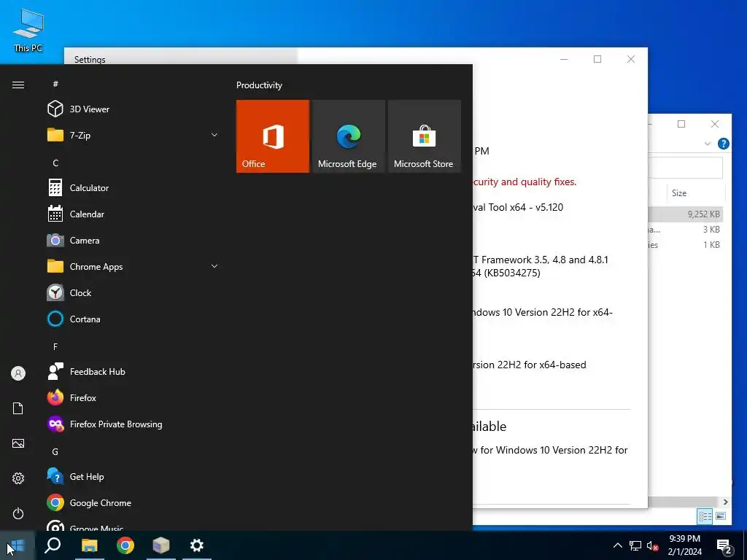Open the Action Center notifications
747x560 pixels.
click(724, 546)
